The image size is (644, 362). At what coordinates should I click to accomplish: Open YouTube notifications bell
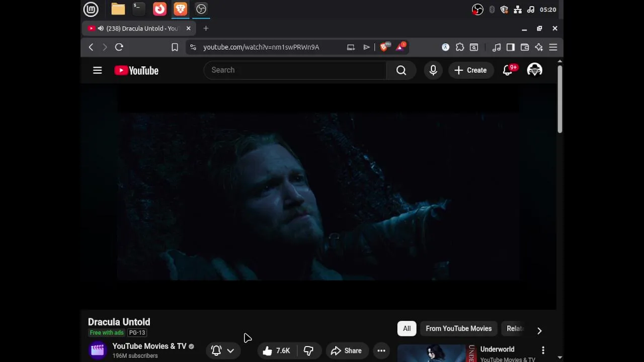click(508, 70)
